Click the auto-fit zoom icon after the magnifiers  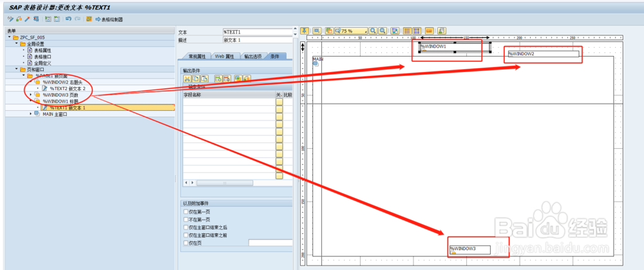click(395, 31)
